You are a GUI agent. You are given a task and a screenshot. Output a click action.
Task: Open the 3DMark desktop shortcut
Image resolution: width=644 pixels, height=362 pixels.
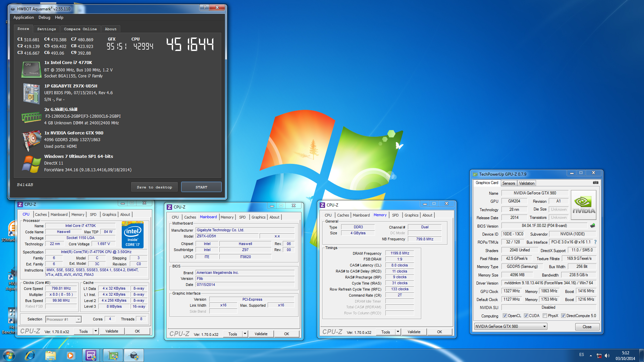point(8,232)
